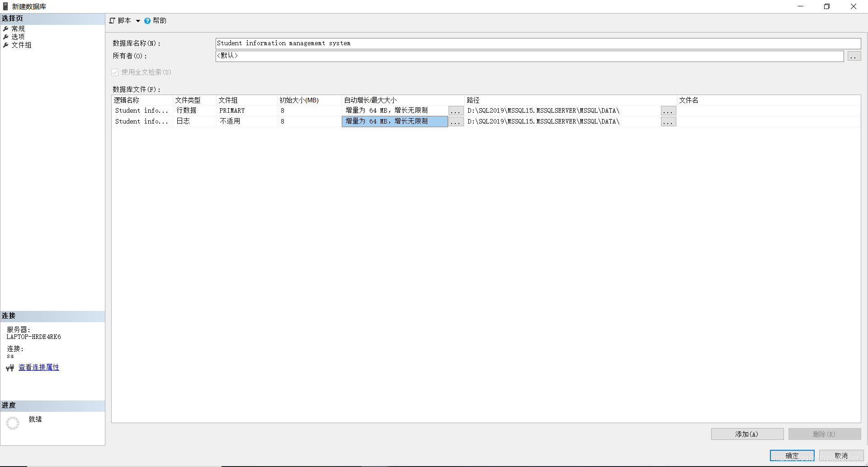This screenshot has width=868, height=467.
Task: Click the script icon in toolbar
Action: 112,21
